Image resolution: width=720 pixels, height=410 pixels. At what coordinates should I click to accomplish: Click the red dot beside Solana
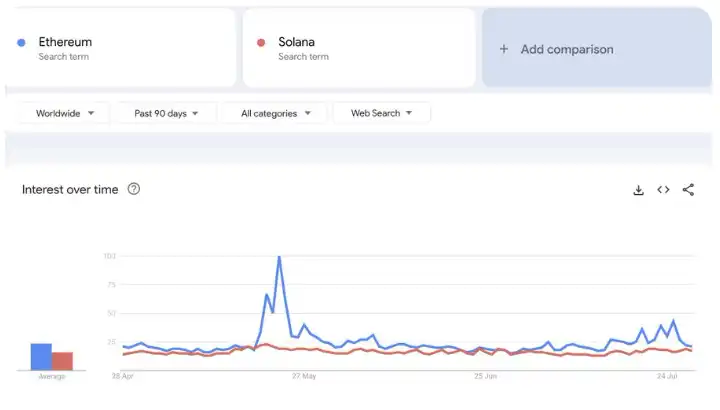261,43
